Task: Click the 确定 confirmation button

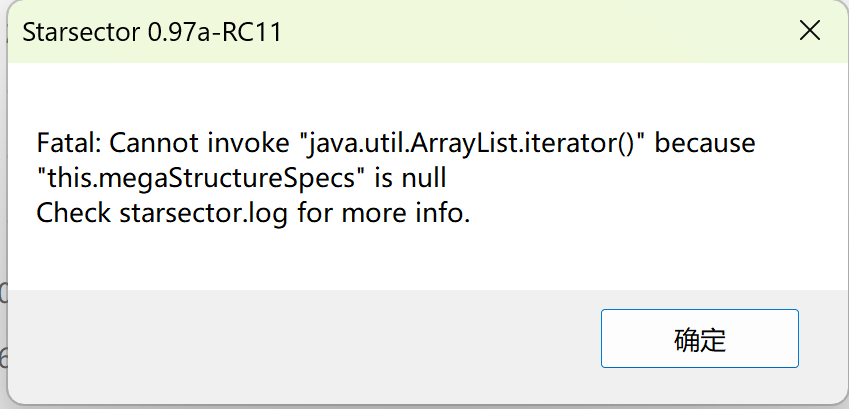Action: point(699,338)
